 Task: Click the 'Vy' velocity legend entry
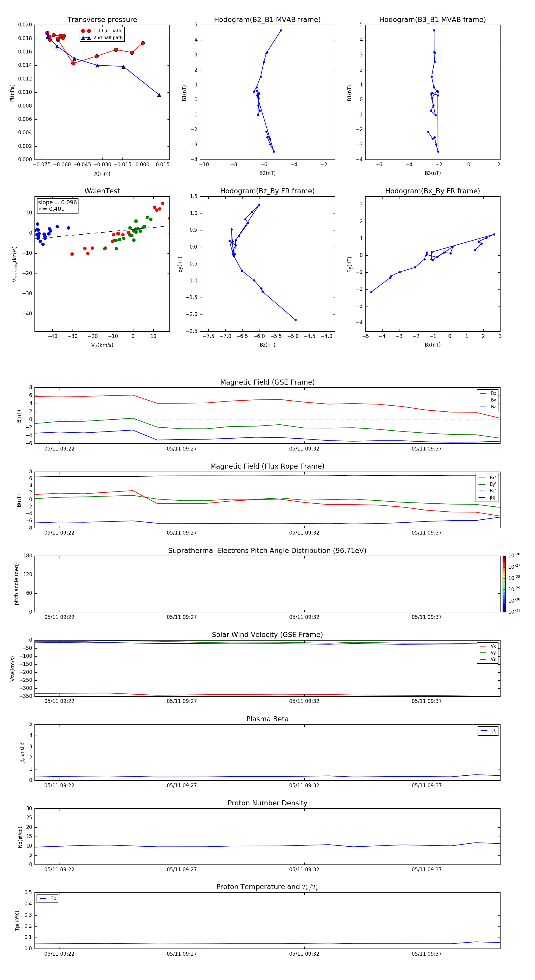pyautogui.click(x=488, y=652)
